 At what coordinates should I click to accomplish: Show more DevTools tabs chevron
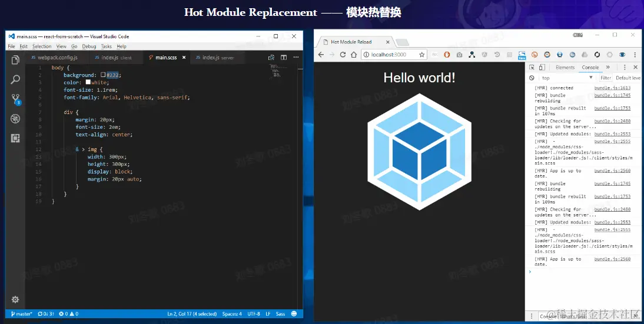[x=608, y=67]
